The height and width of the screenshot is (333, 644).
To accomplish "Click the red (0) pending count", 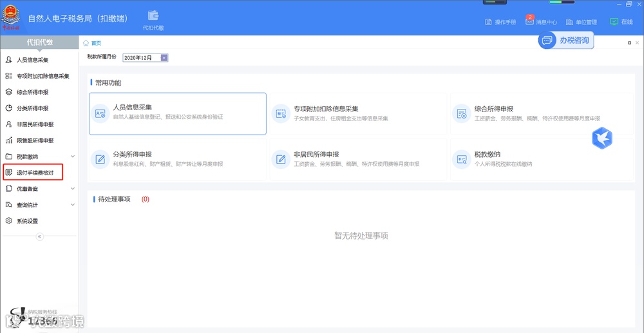I will pyautogui.click(x=146, y=200).
